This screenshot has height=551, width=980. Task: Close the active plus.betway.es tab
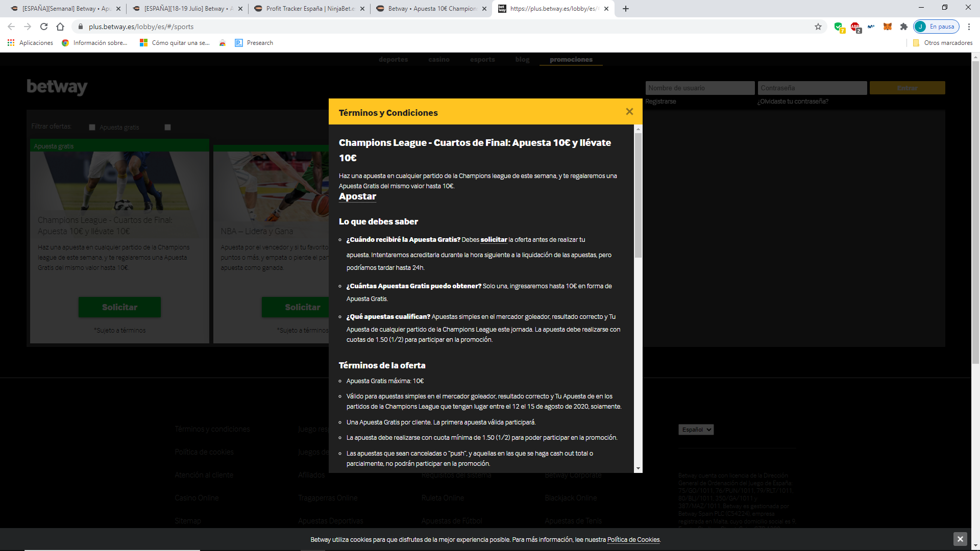(x=606, y=9)
